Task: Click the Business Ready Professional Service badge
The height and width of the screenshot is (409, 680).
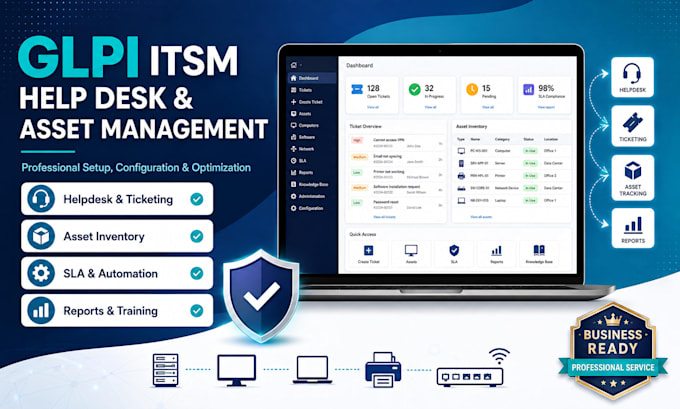Action: [x=613, y=350]
